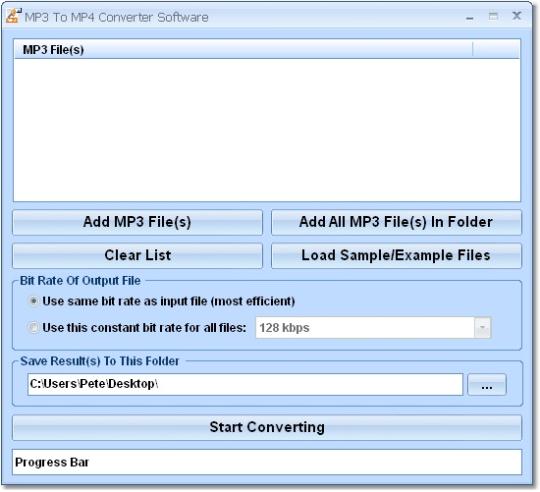Browse for output folder with ... button
The image size is (540, 492).
[x=487, y=385]
